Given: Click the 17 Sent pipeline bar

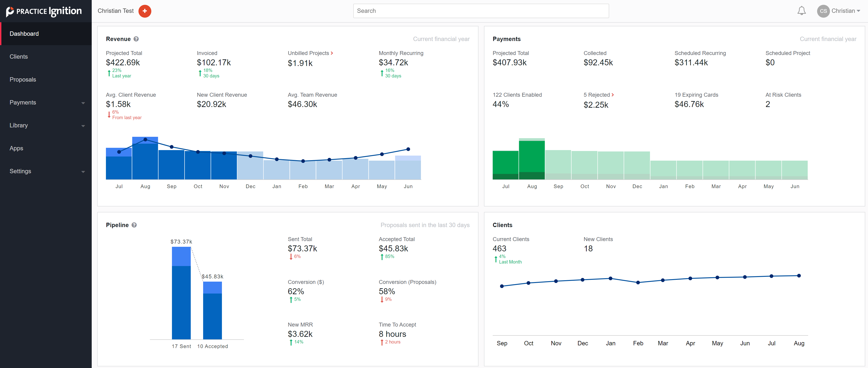Looking at the screenshot, I should [181, 296].
